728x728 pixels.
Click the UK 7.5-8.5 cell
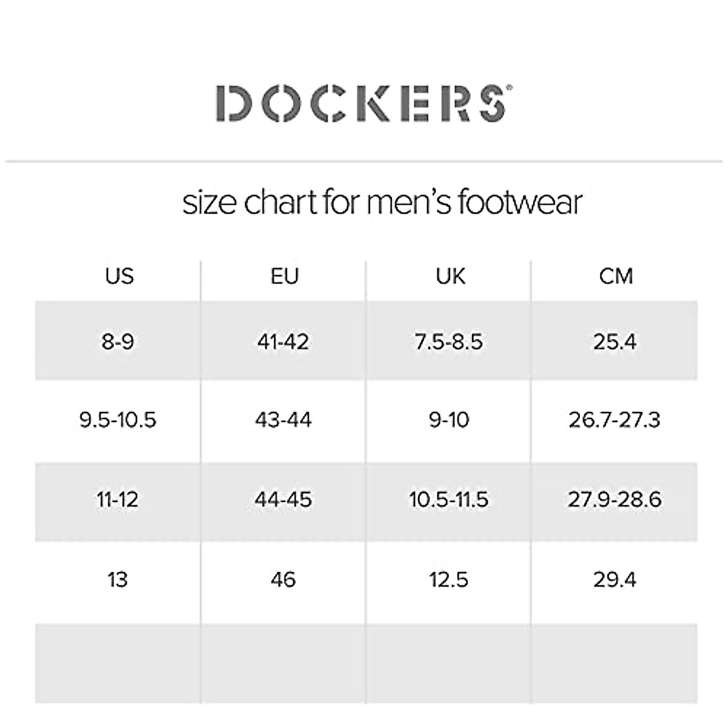click(449, 342)
